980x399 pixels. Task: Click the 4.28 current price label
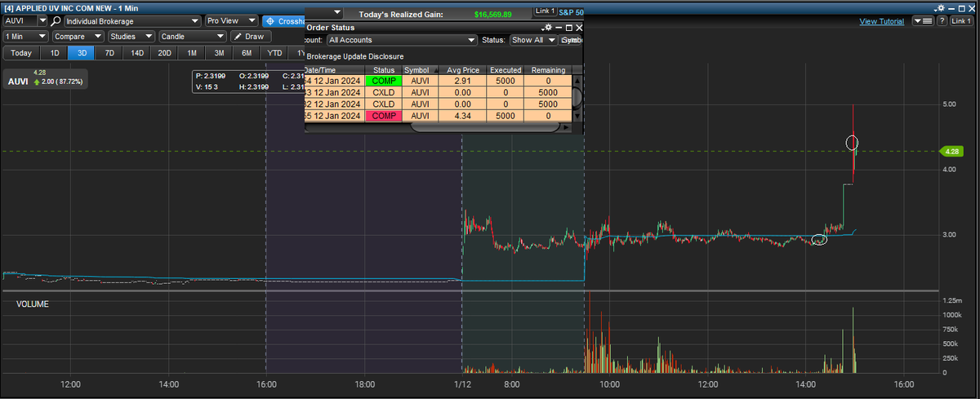(952, 151)
